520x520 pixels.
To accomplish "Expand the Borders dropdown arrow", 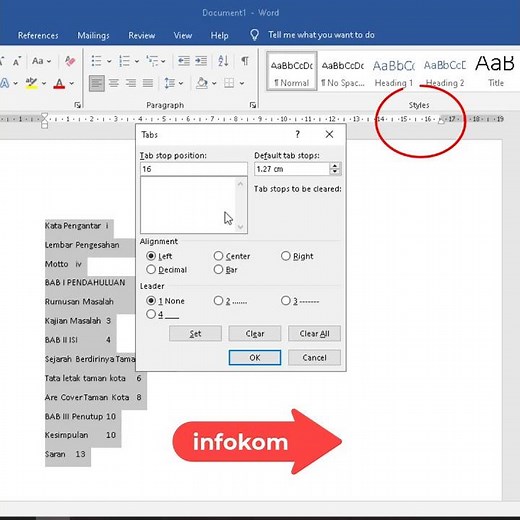I will [242, 83].
